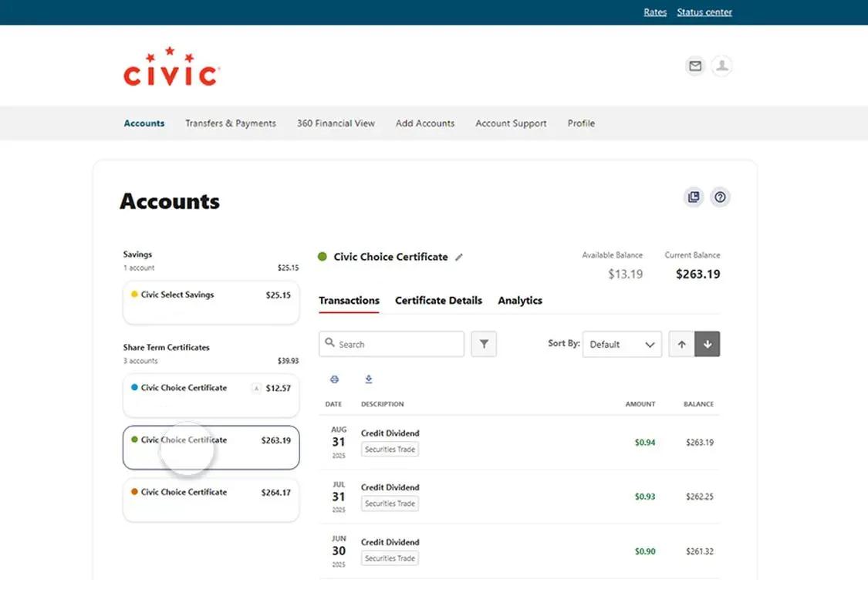868x610 pixels.
Task: Open the Analytics tab
Action: point(519,301)
